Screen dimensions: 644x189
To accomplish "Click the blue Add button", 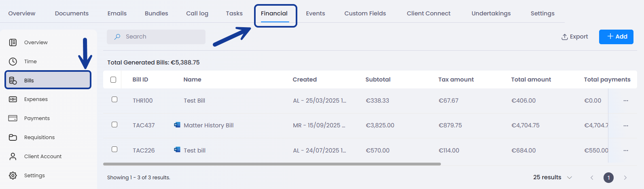I will (616, 37).
